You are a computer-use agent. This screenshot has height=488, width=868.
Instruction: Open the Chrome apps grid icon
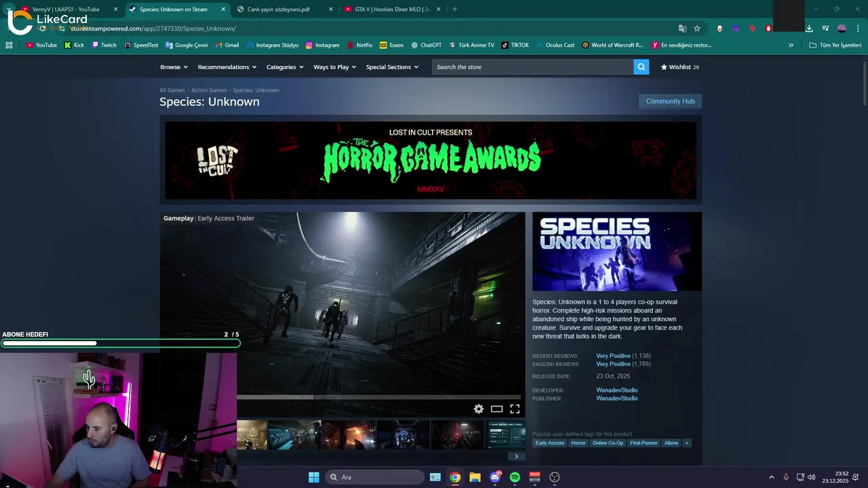point(9,45)
